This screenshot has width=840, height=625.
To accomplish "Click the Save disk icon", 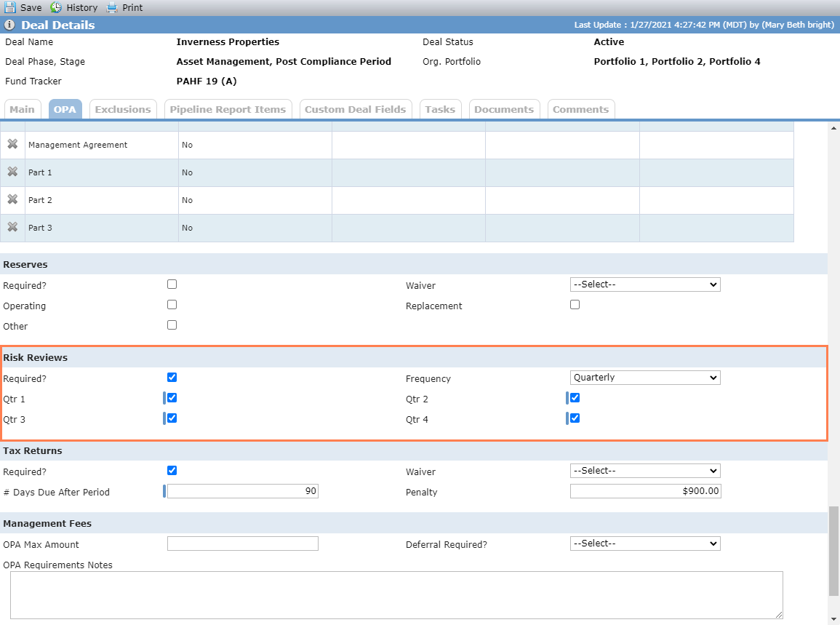I will (9, 7).
